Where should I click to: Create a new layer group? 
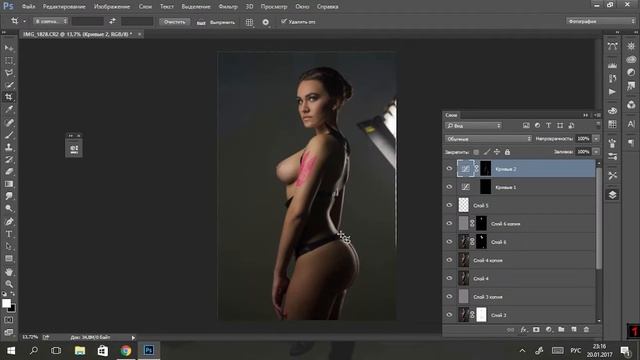point(561,329)
